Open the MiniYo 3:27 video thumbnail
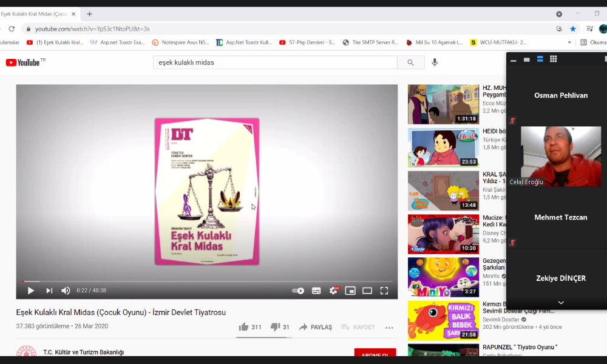The width and height of the screenshot is (607, 364). (443, 277)
